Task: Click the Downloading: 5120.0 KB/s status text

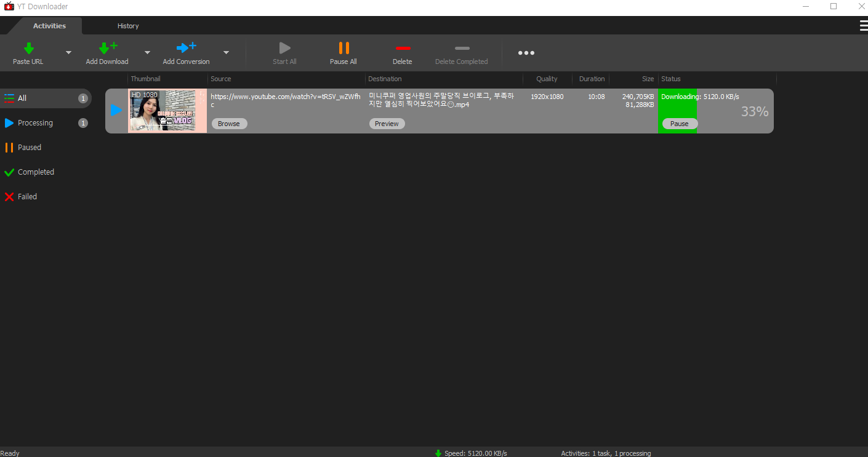Action: pyautogui.click(x=700, y=97)
